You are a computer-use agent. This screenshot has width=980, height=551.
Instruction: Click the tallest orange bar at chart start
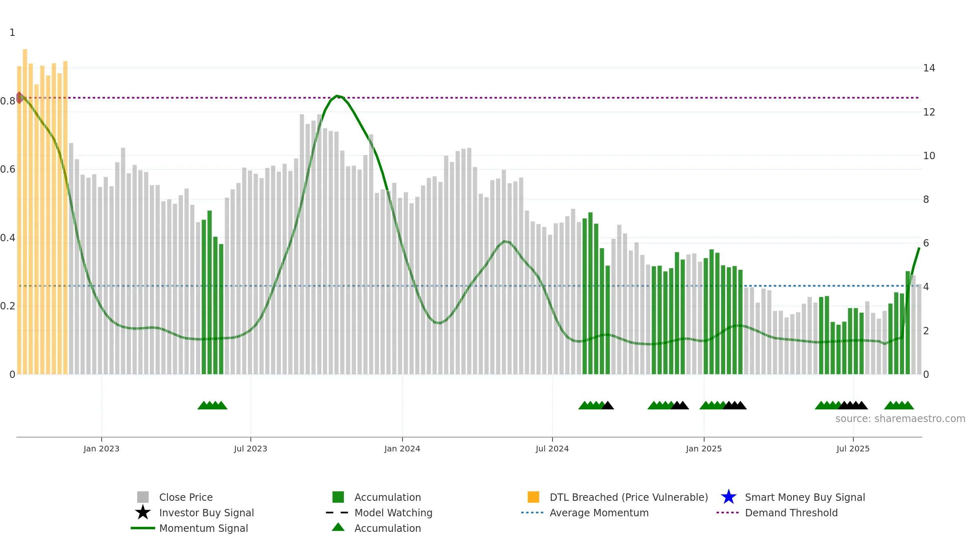[x=25, y=211]
